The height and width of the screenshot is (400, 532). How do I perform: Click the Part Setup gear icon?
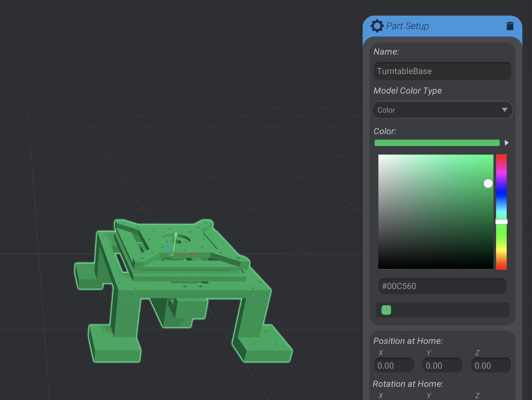tap(377, 26)
